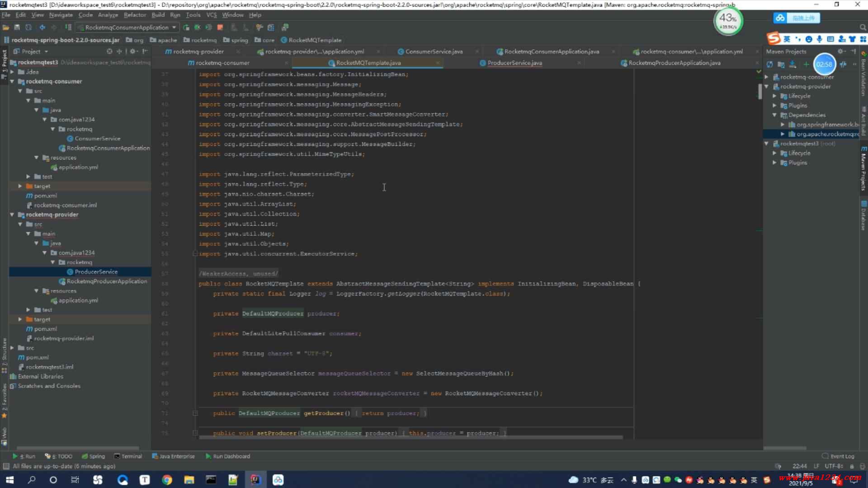Click the lock read-only icon in status bar

pyautogui.click(x=852, y=466)
